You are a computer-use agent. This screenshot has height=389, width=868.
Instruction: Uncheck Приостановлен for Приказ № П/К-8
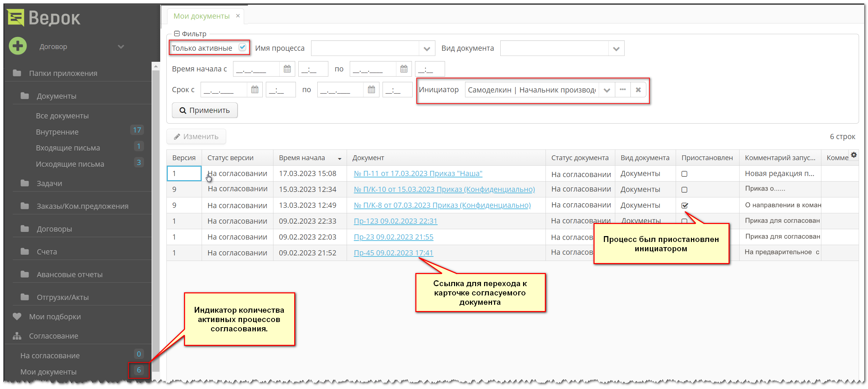685,205
